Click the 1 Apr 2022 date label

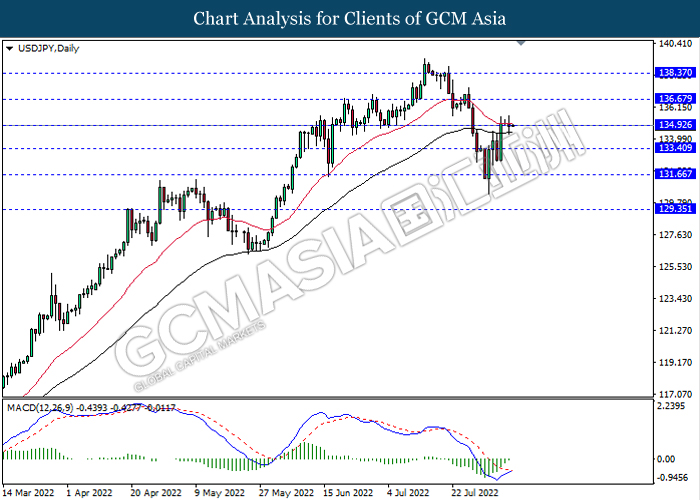tap(89, 493)
